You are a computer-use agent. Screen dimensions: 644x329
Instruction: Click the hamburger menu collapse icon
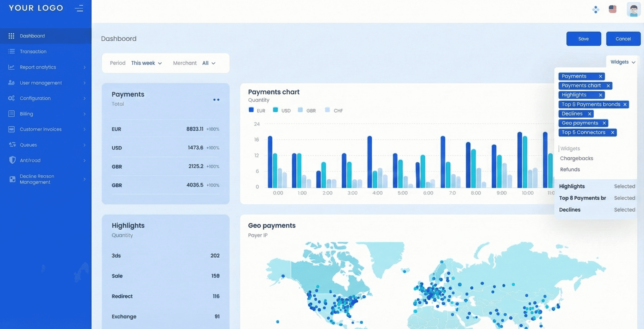pos(79,8)
